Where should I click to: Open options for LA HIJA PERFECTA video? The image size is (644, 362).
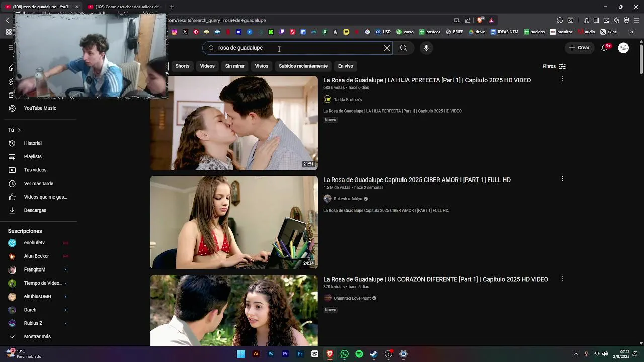[x=562, y=79]
